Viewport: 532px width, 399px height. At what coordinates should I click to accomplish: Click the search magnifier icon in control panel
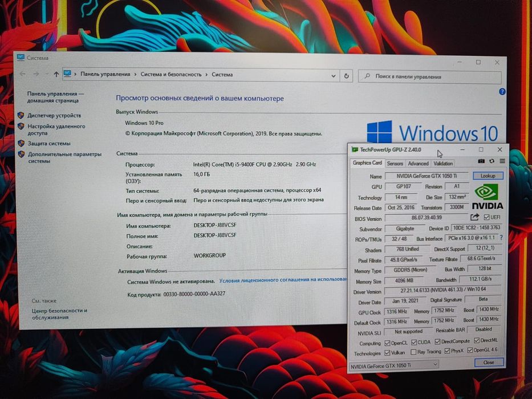tap(367, 76)
